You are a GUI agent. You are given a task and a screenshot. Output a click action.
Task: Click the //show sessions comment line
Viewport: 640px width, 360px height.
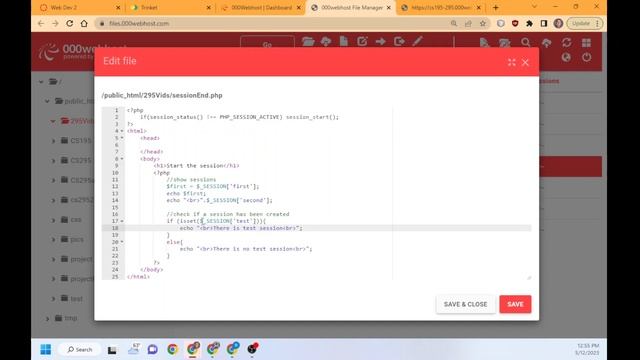[x=191, y=180]
